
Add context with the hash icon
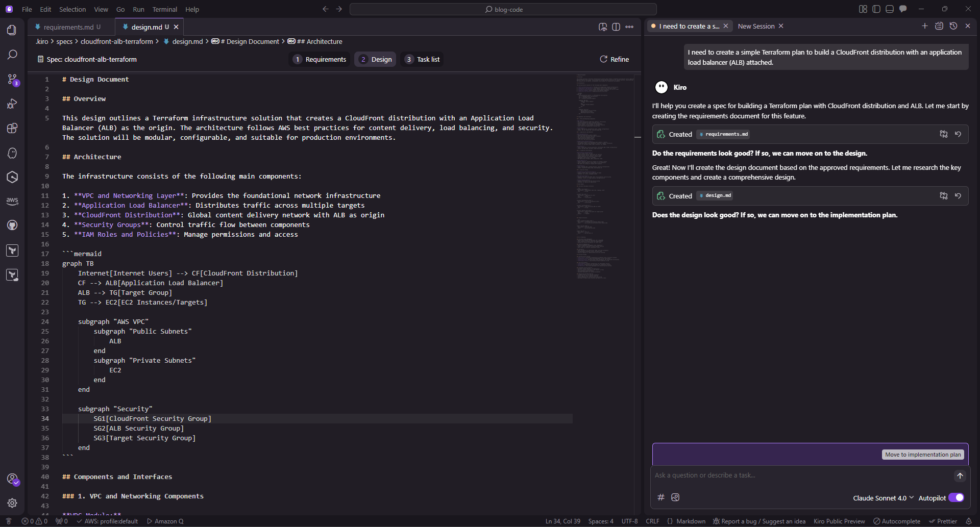[x=661, y=497]
